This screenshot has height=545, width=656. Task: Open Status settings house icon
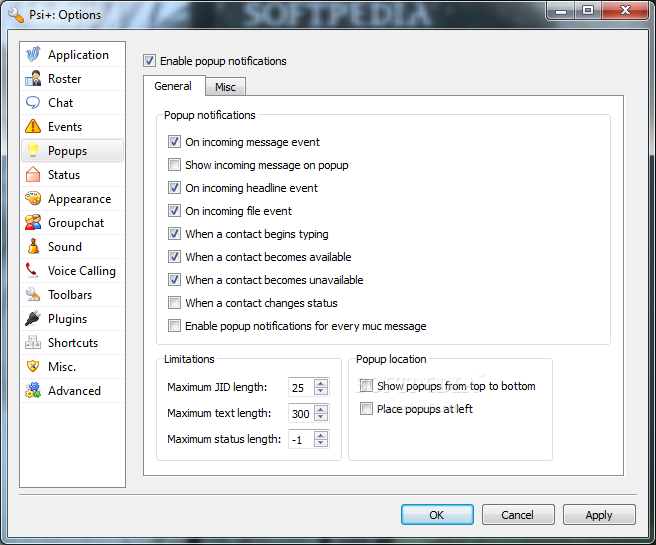(x=33, y=174)
